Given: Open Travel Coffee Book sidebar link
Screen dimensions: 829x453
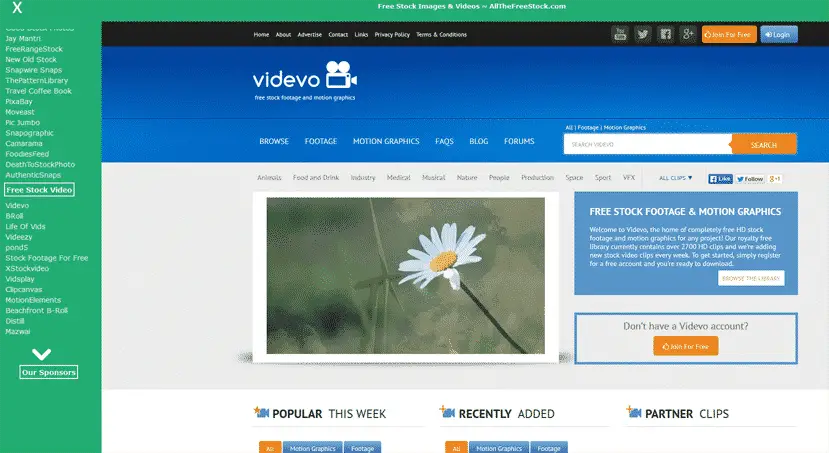Looking at the screenshot, I should [x=39, y=91].
